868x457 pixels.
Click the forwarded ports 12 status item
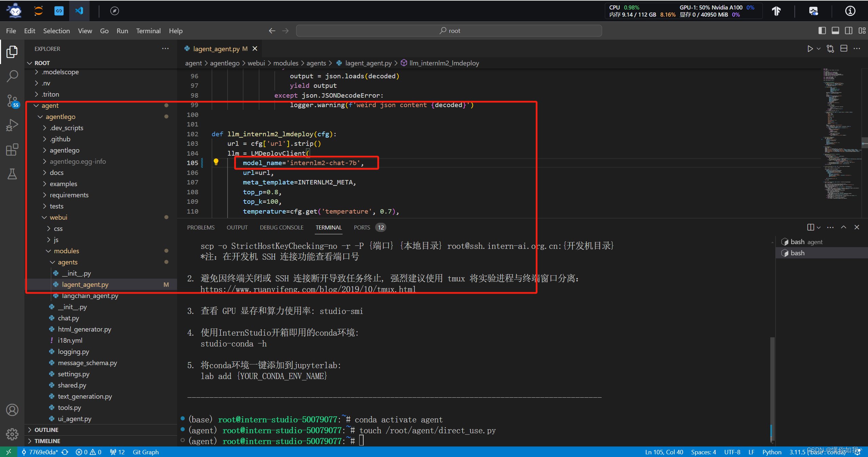117,452
